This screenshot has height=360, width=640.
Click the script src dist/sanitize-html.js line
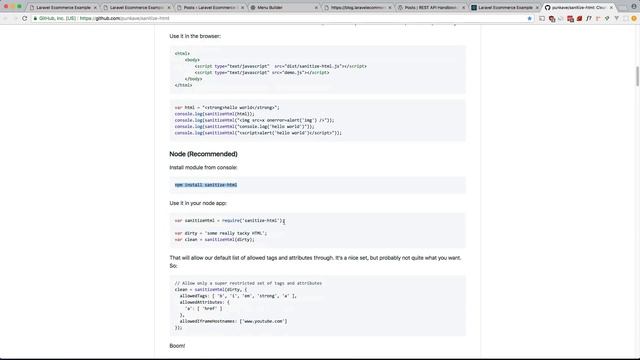pyautogui.click(x=280, y=66)
